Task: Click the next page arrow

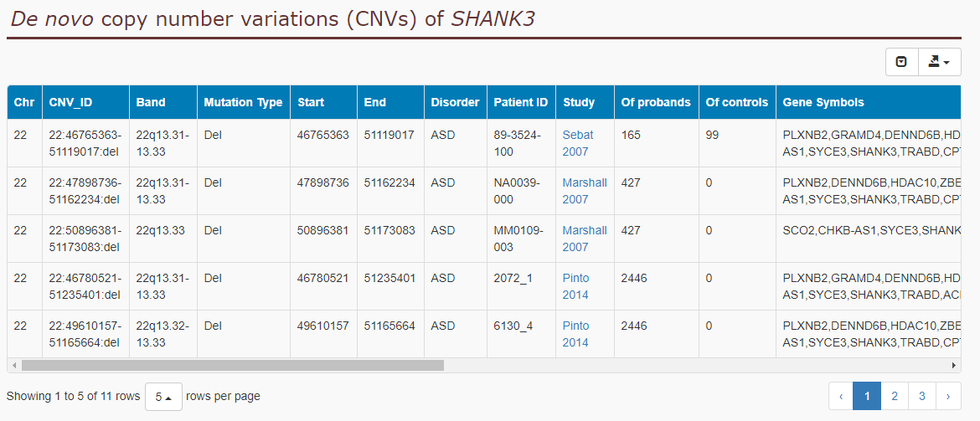Action: click(948, 396)
